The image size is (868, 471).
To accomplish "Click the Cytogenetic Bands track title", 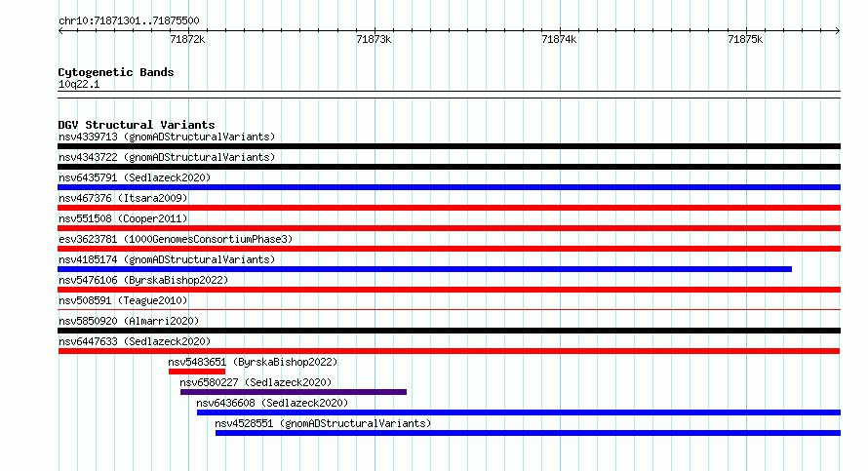I will click(x=116, y=72).
